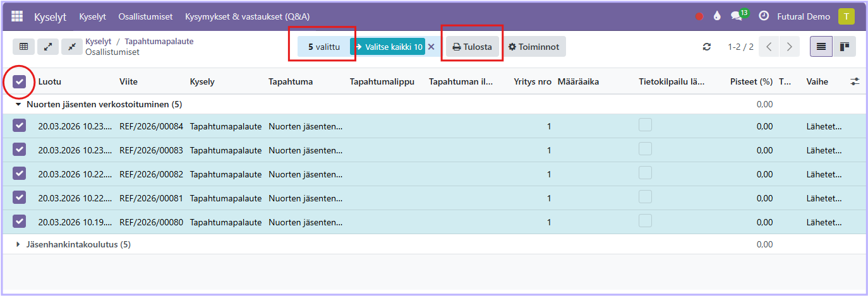Click the table grid view icon near breadcrumb
The image size is (868, 296).
click(23, 47)
